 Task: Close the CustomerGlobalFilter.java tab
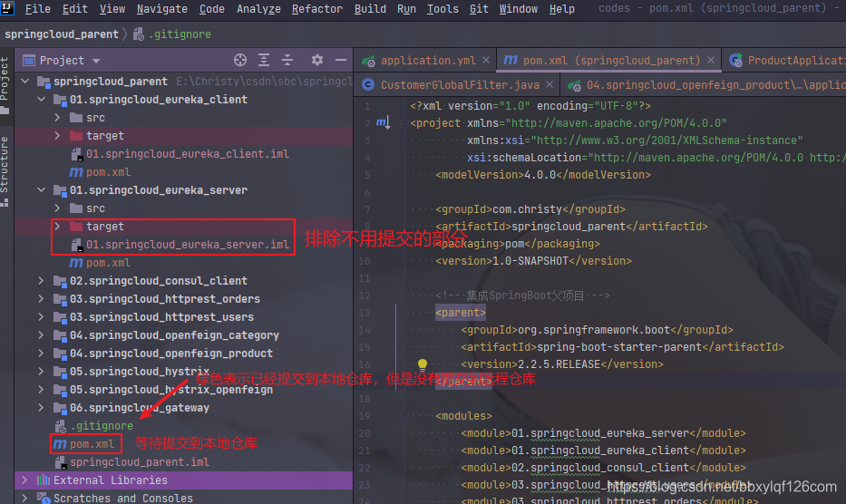coord(549,84)
